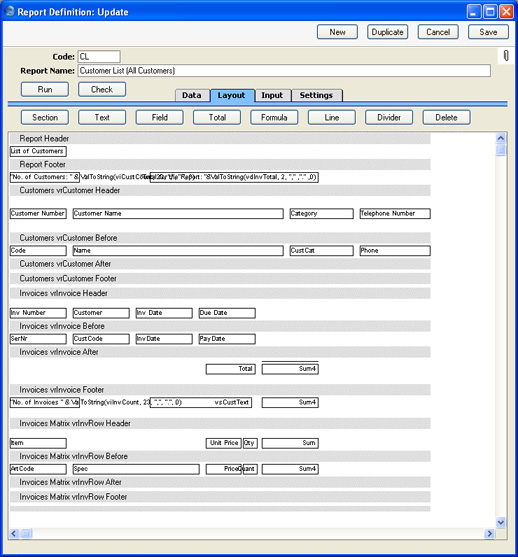Go to the Settings tab

point(316,95)
